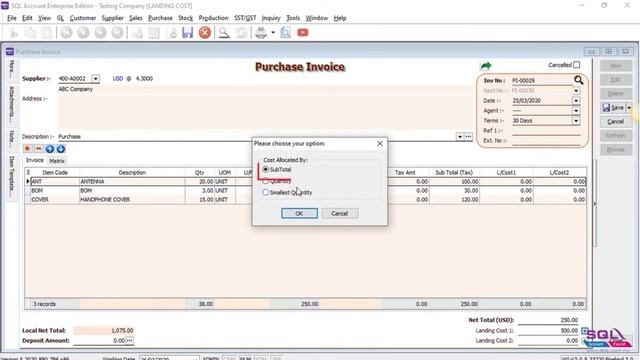
Task: Click the USD currency link
Action: (118, 79)
